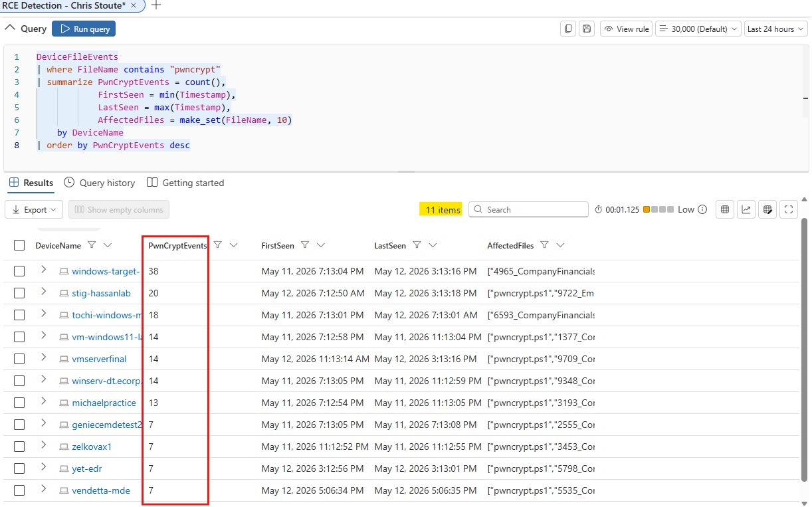
Task: Click the results vertical scrollbar
Action: coord(805,351)
